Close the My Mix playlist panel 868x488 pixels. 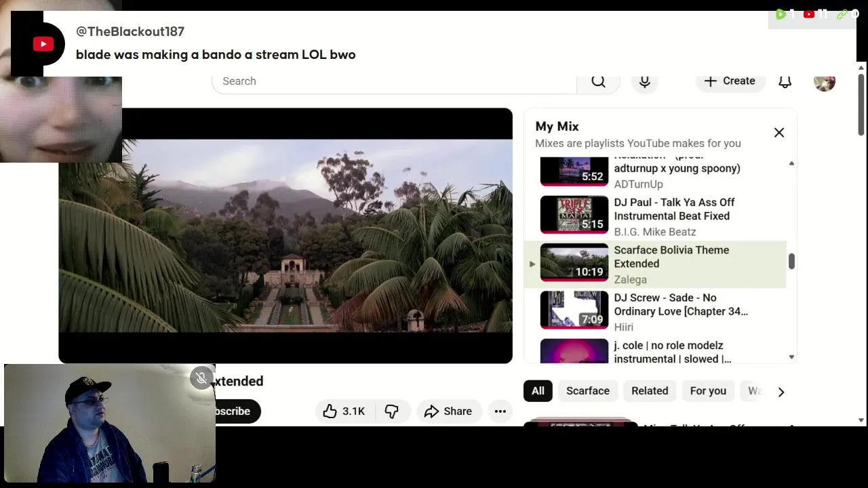779,133
